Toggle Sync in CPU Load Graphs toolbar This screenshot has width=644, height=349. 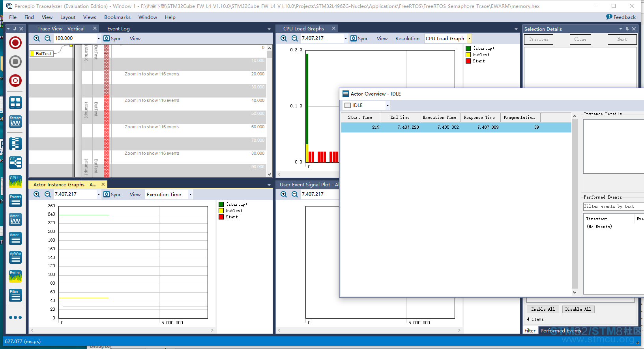(359, 38)
